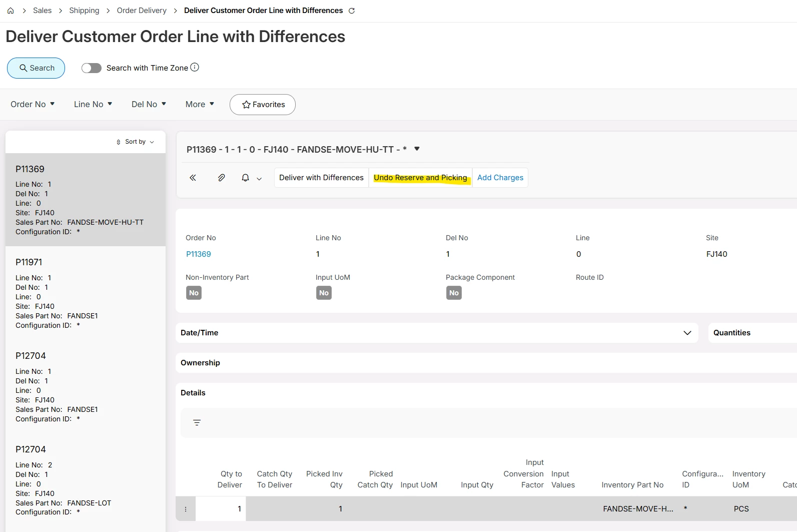Expand the Date/Time section

[687, 333]
